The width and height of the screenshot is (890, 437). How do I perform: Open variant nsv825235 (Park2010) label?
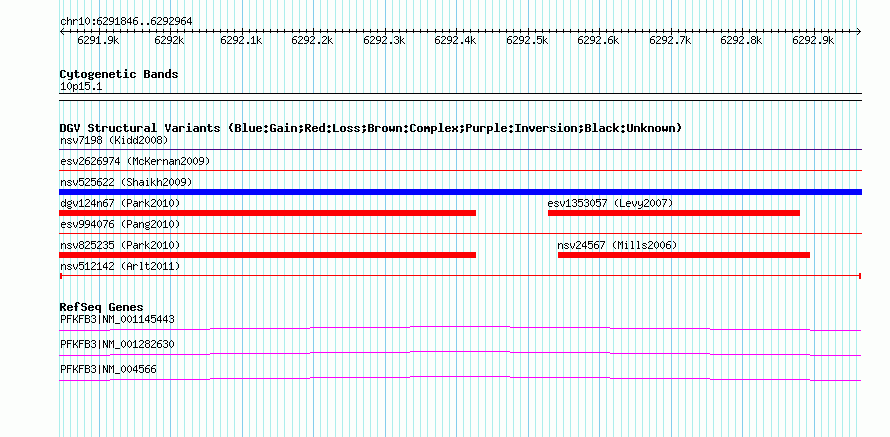click(120, 245)
